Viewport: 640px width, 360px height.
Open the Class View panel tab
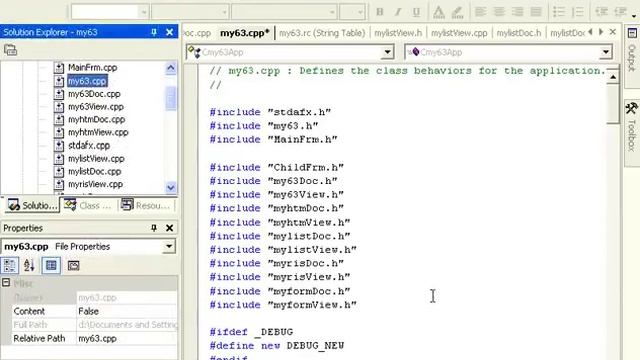(x=89, y=205)
